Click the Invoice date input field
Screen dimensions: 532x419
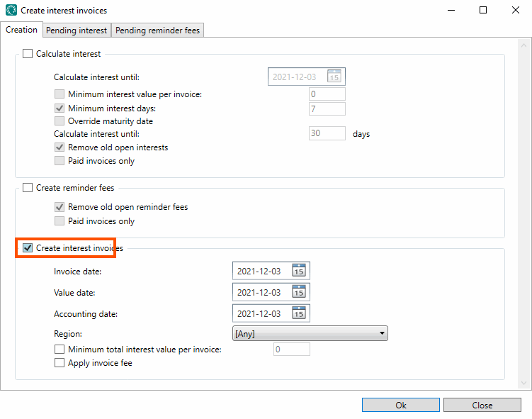(x=259, y=271)
